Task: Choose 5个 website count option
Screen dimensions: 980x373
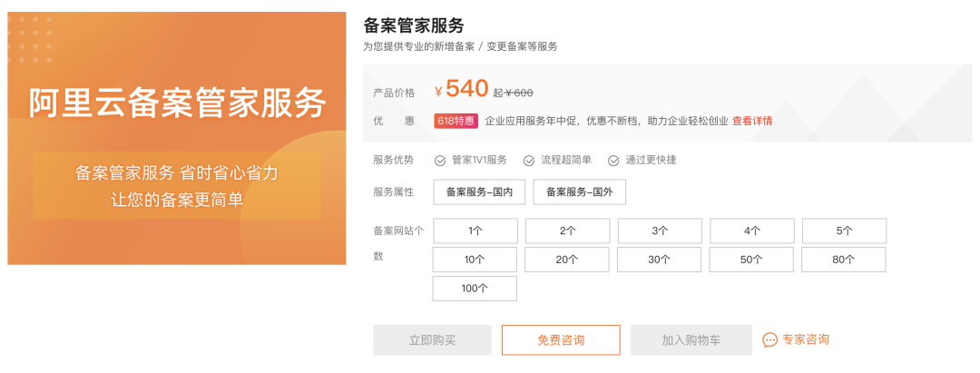Action: coord(844,231)
